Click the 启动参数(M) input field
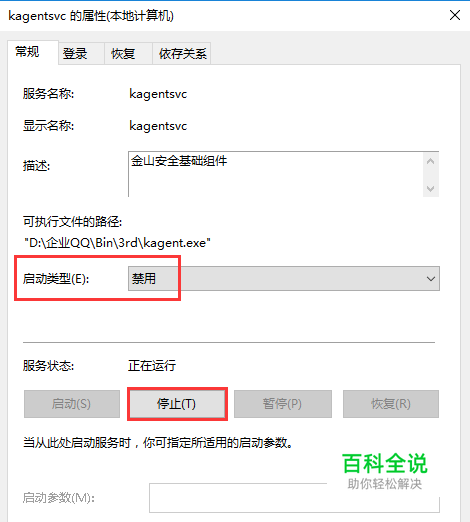The height and width of the screenshot is (522, 470). coord(294,498)
